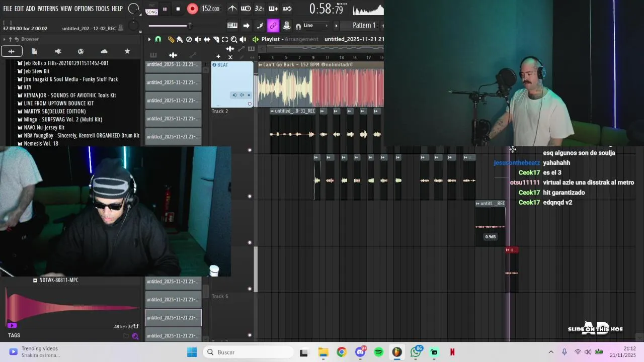Toggle step editing icon
Viewport: 644px width, 362px height.
click(x=260, y=26)
